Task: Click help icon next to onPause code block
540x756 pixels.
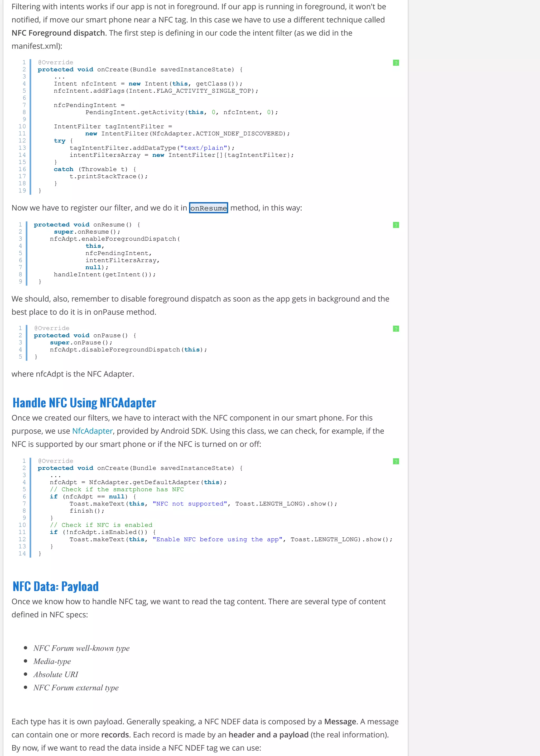Action: pos(396,329)
